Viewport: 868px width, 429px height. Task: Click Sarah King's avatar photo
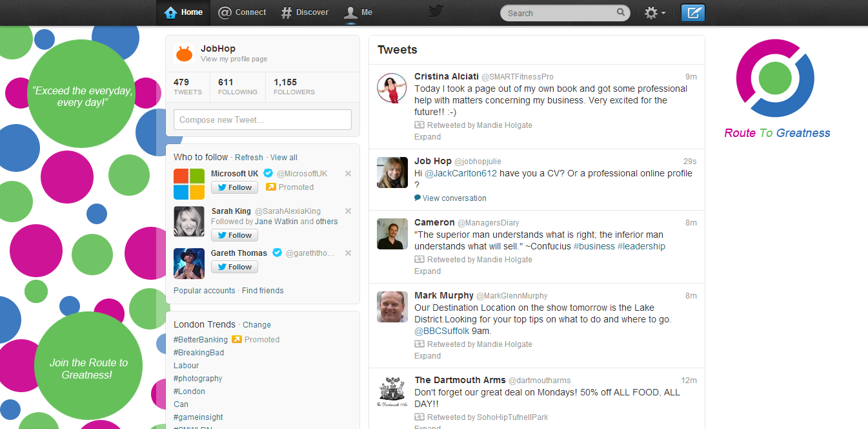[189, 222]
